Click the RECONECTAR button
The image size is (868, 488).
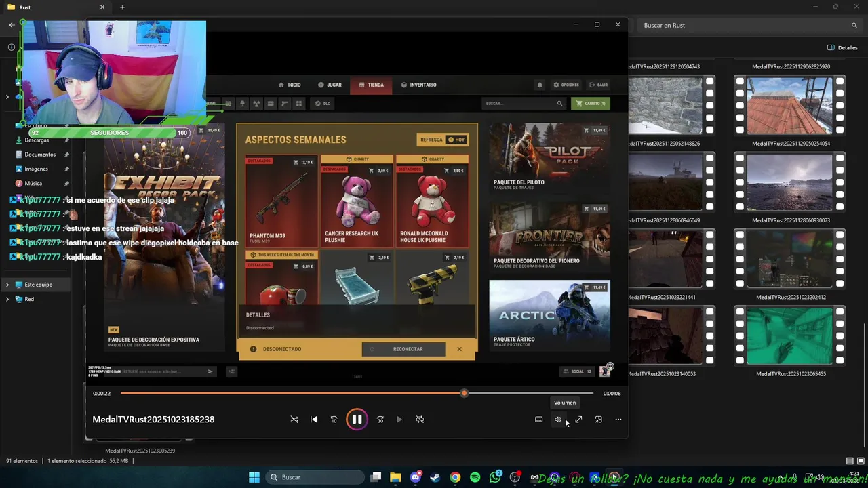403,349
